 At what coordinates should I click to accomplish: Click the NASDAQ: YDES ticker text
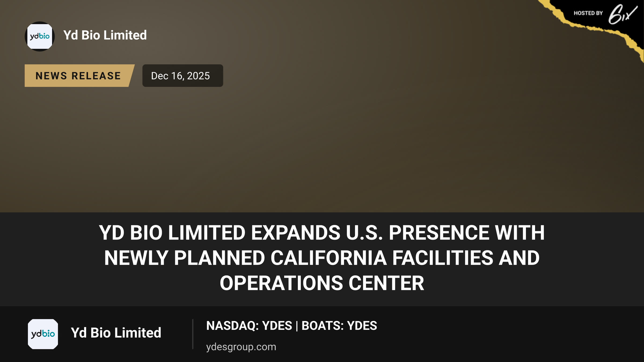(x=249, y=326)
